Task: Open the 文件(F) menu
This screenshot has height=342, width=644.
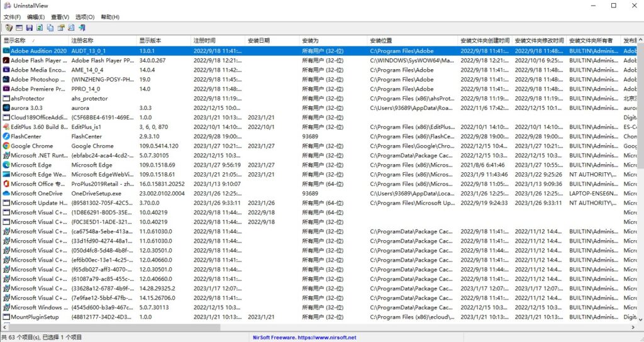Action: (12, 17)
